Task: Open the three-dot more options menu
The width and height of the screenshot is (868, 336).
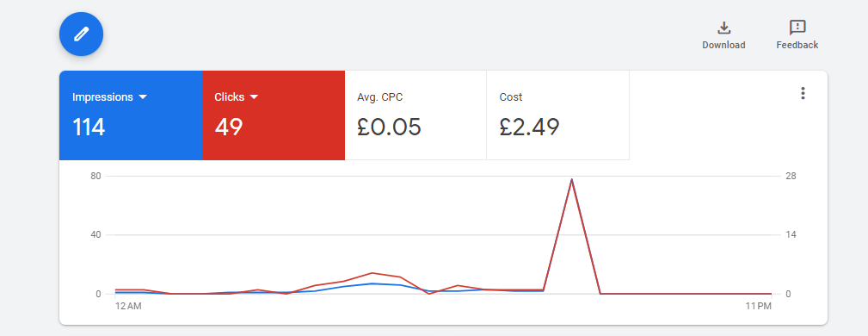Action: [803, 94]
